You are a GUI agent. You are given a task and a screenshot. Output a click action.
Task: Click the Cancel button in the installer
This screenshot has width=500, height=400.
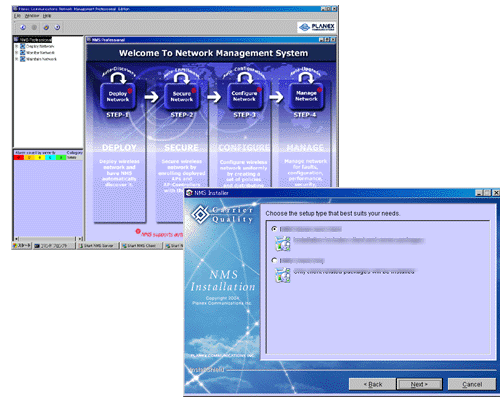pyautogui.click(x=472, y=384)
